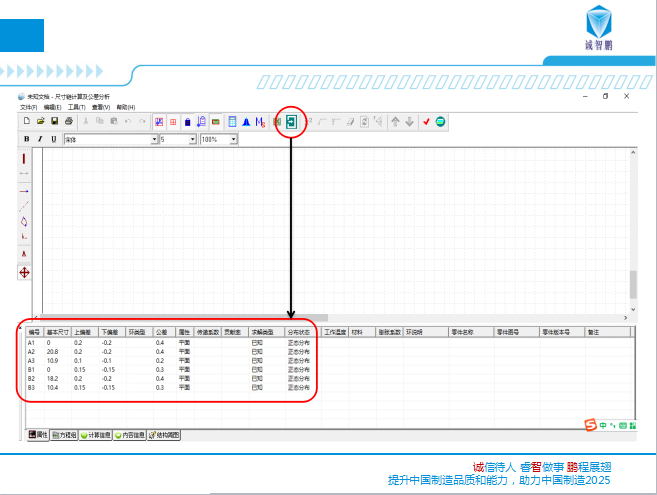Click the red checkmark toolbar icon
The image size is (657, 495).
tap(426, 122)
